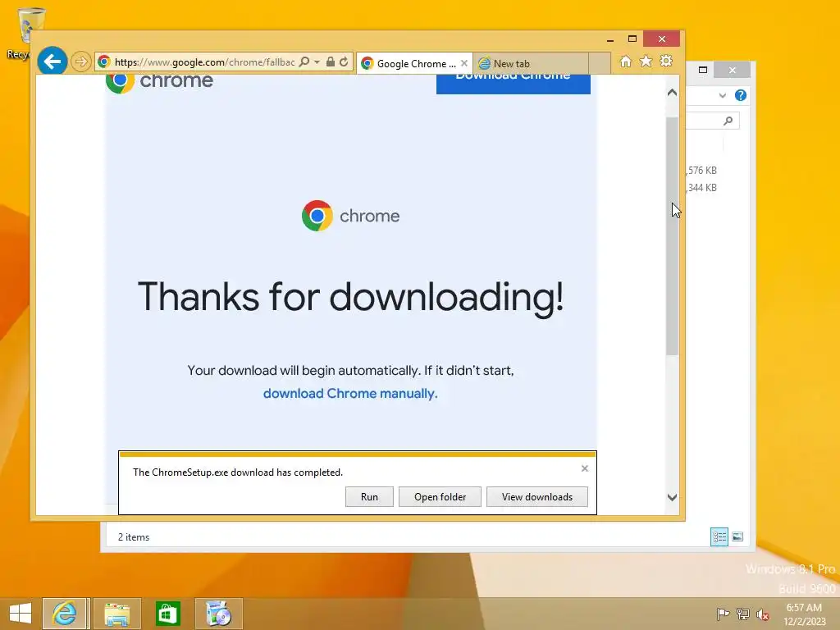Open the address bar autocomplete dropdown arrow

click(317, 62)
